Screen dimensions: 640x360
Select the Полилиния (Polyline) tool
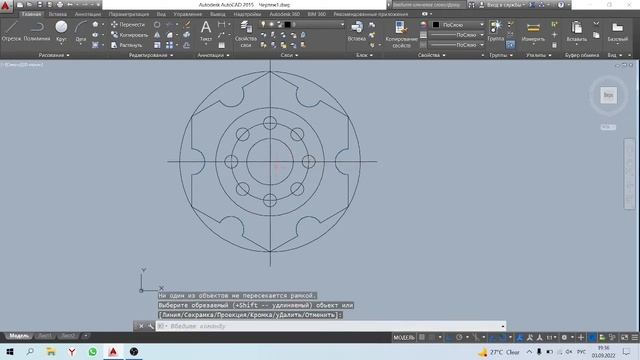click(37, 31)
